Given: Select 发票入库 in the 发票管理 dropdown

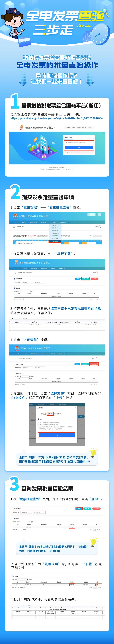Looking at the screenshot, I should pyautogui.click(x=54, y=228).
